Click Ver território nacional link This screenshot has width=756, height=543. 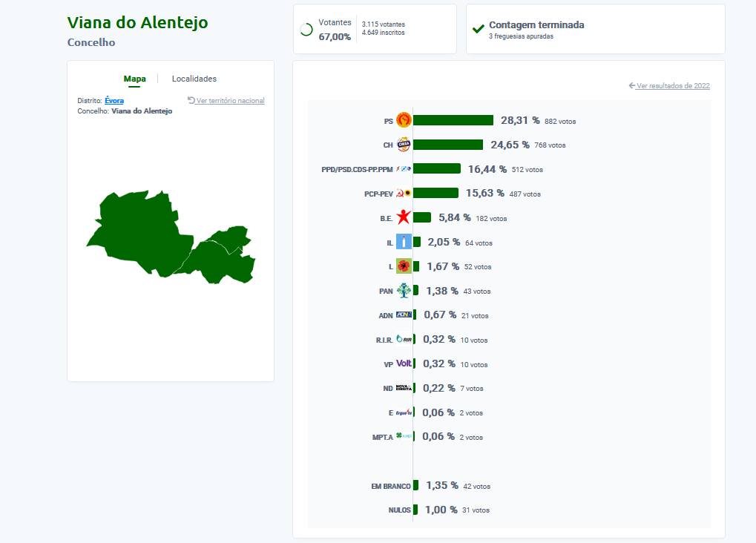(230, 101)
